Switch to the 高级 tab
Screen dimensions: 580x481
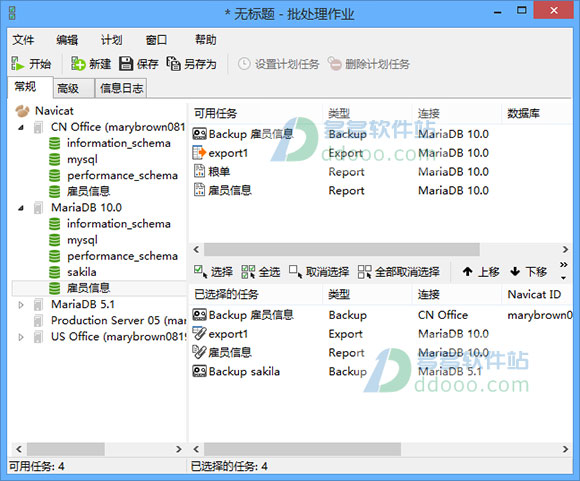coord(68,88)
